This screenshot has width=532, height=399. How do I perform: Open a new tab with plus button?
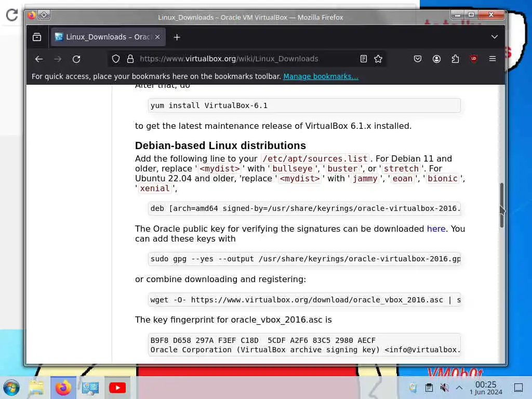177,37
